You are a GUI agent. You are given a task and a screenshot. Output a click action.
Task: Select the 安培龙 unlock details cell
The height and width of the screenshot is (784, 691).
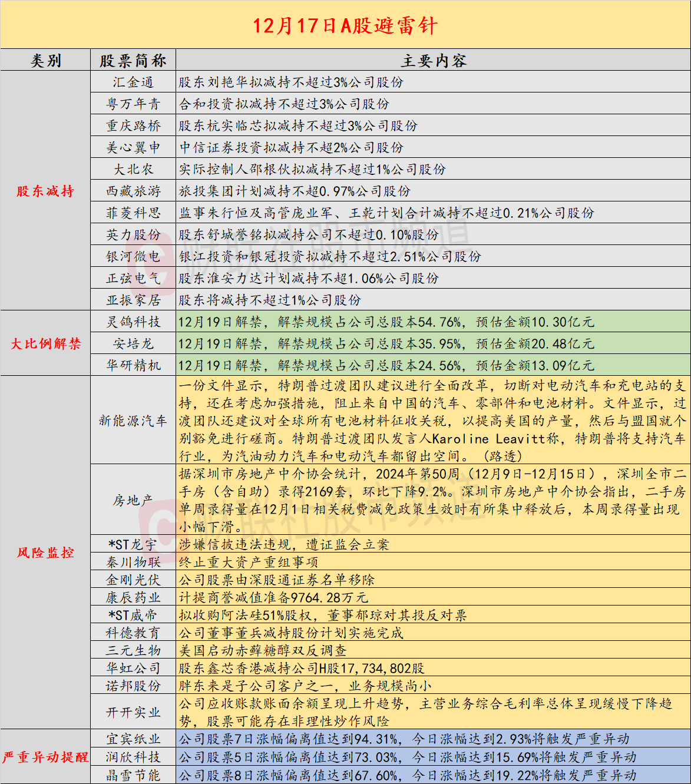coord(433,344)
